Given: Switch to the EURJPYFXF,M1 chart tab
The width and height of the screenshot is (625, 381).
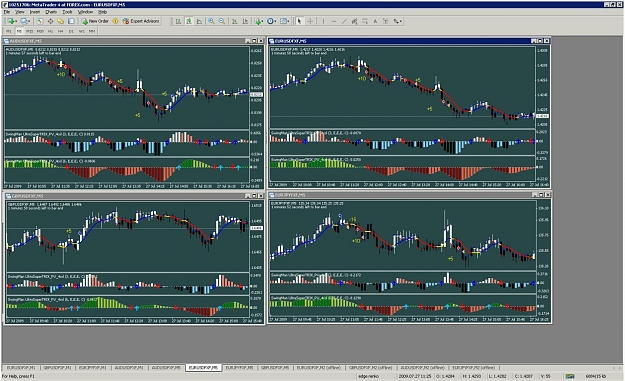Looking at the screenshot, I should (92, 368).
